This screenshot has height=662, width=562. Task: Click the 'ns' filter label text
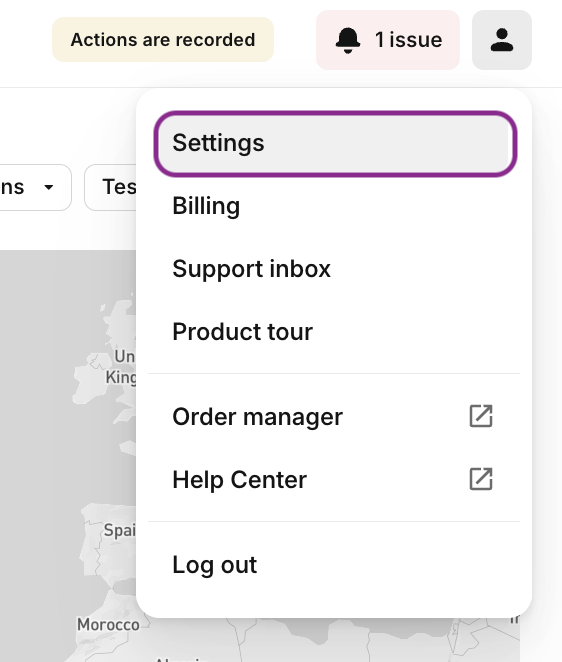click(x=12, y=187)
